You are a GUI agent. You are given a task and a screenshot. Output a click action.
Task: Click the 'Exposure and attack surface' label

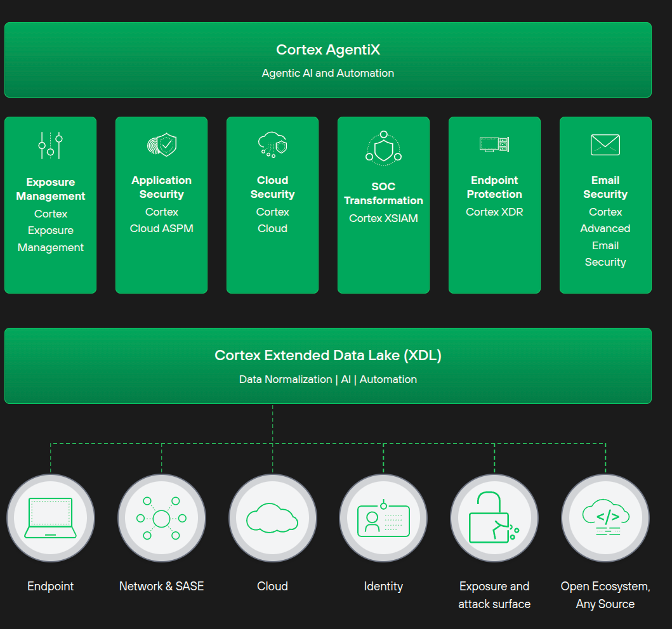point(494,595)
